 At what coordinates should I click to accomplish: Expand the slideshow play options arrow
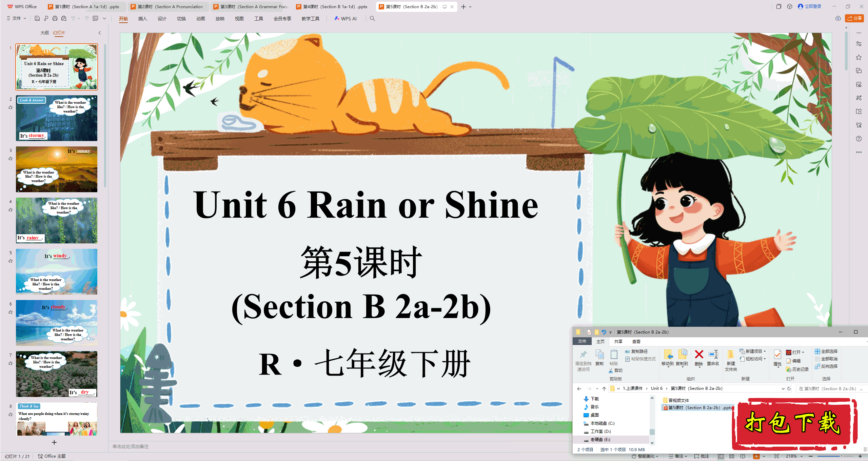(x=764, y=456)
